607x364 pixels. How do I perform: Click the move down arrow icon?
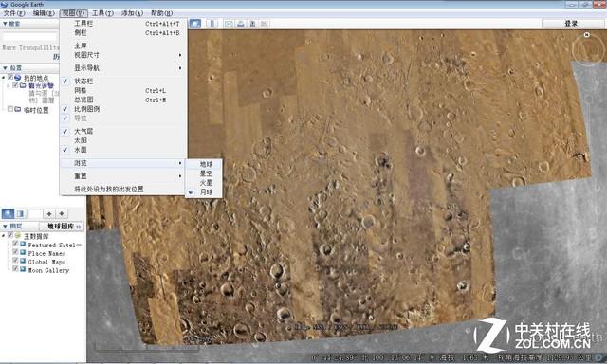coord(62,214)
